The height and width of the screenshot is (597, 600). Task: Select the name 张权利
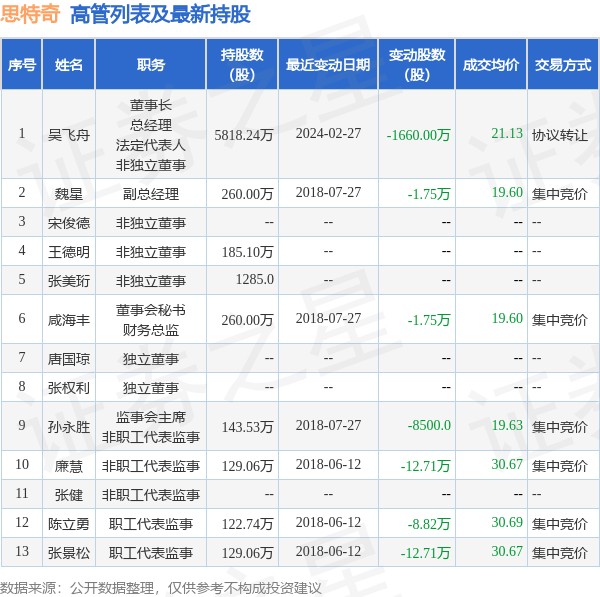68,388
